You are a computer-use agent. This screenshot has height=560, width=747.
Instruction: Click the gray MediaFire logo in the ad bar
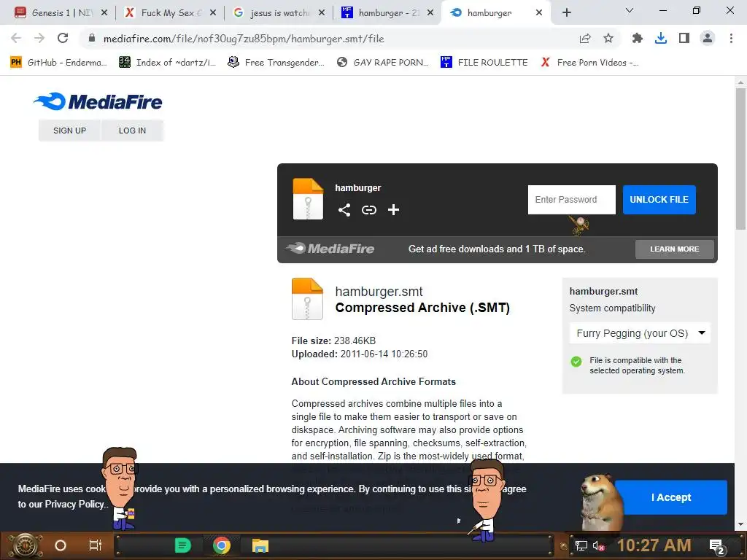tap(330, 248)
